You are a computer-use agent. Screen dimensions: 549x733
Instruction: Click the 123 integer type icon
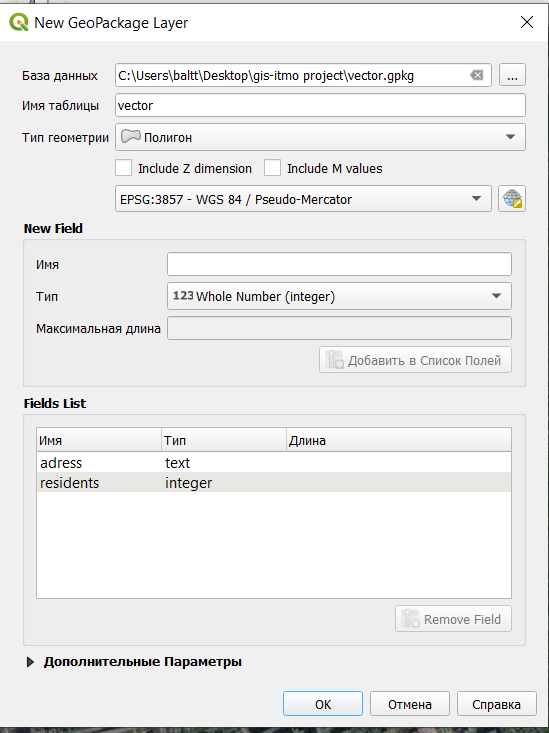183,295
